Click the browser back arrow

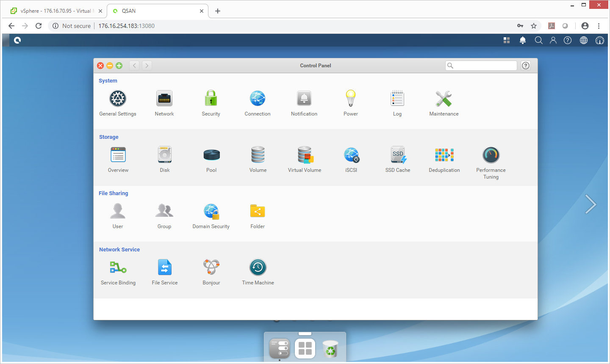tap(11, 26)
